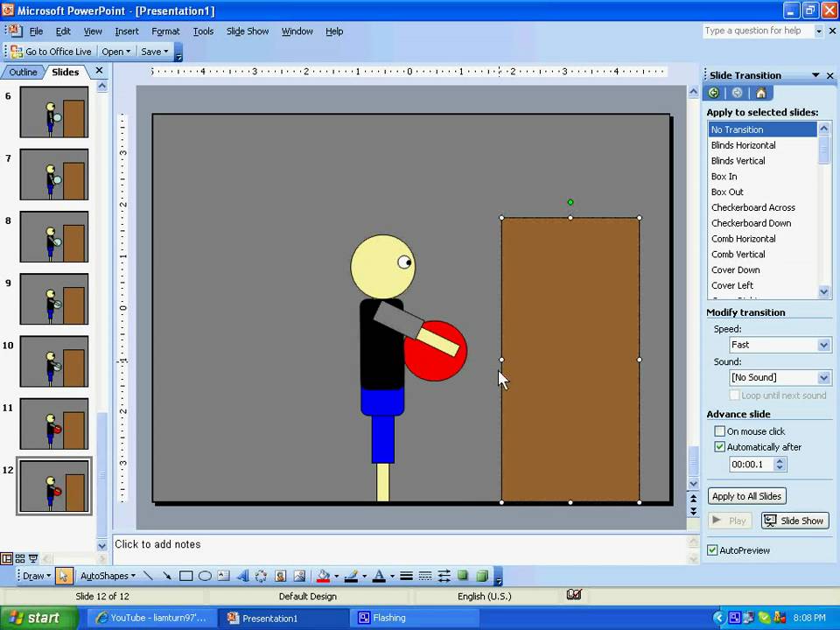Image resolution: width=840 pixels, height=630 pixels.
Task: Switch to the Outline tab
Action: (23, 72)
